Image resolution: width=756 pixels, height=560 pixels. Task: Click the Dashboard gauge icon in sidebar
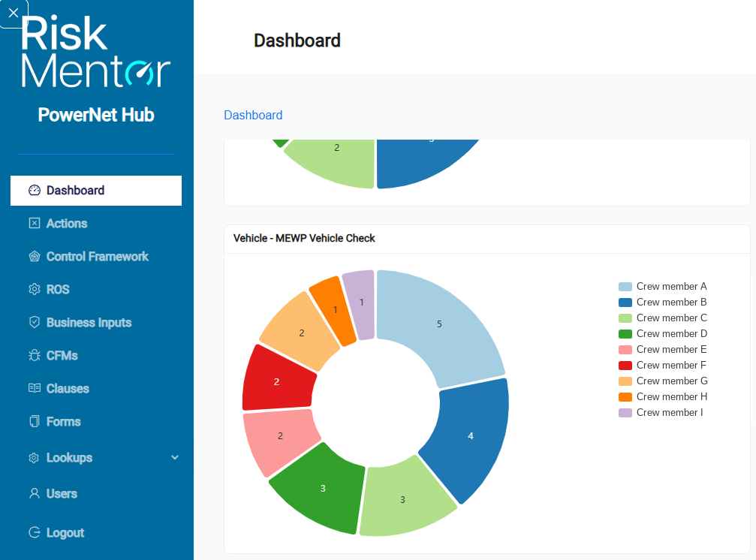coord(35,191)
